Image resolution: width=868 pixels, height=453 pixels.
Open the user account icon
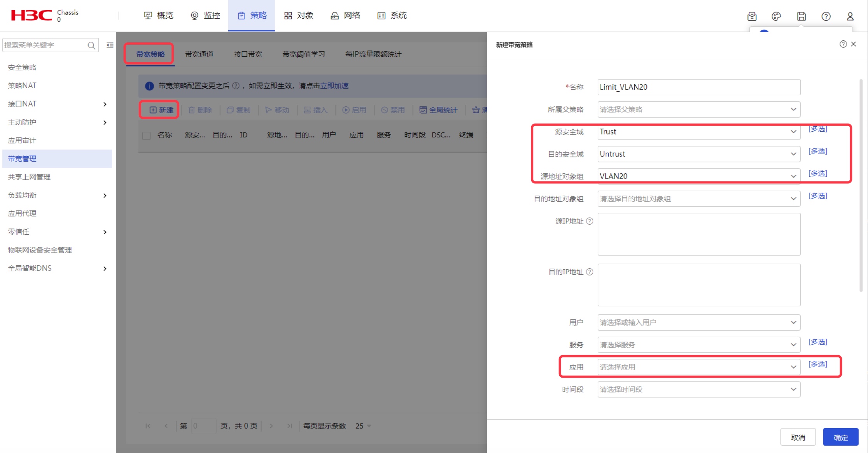coord(850,16)
